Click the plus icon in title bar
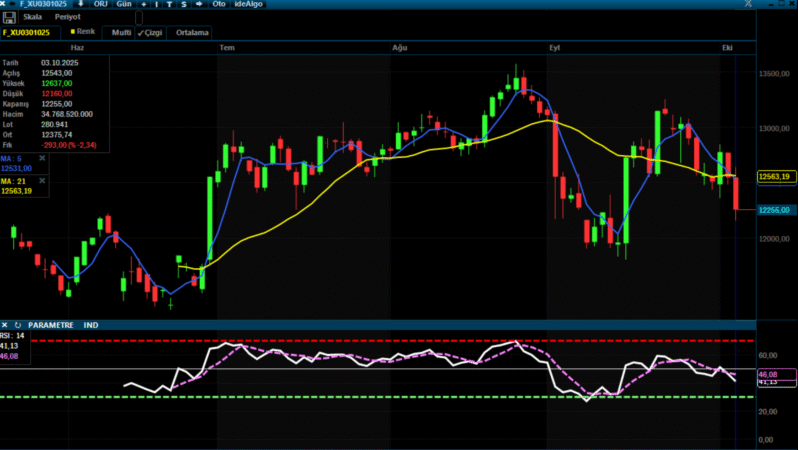Viewport: 798px width, 450px height. click(x=143, y=4)
